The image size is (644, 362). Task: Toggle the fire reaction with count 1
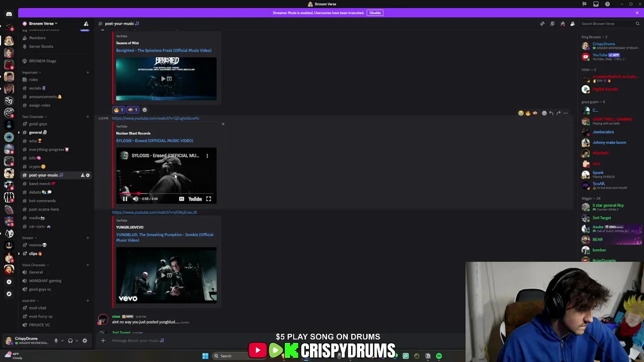click(119, 110)
